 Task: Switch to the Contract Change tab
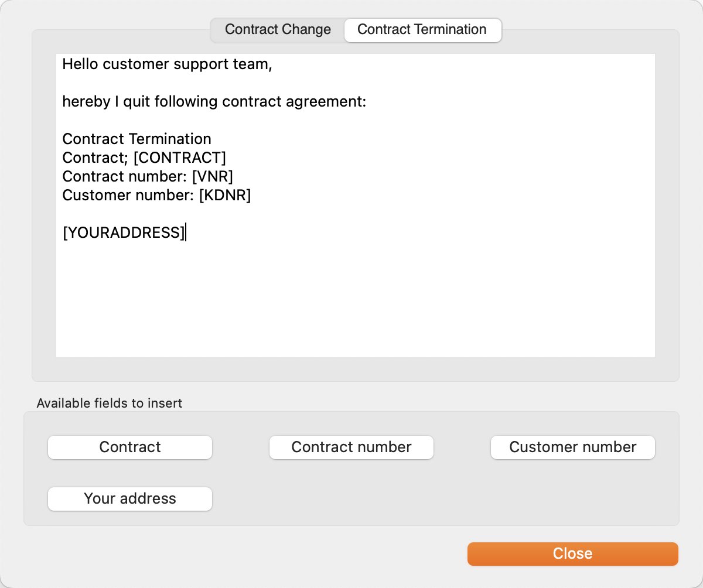278,30
